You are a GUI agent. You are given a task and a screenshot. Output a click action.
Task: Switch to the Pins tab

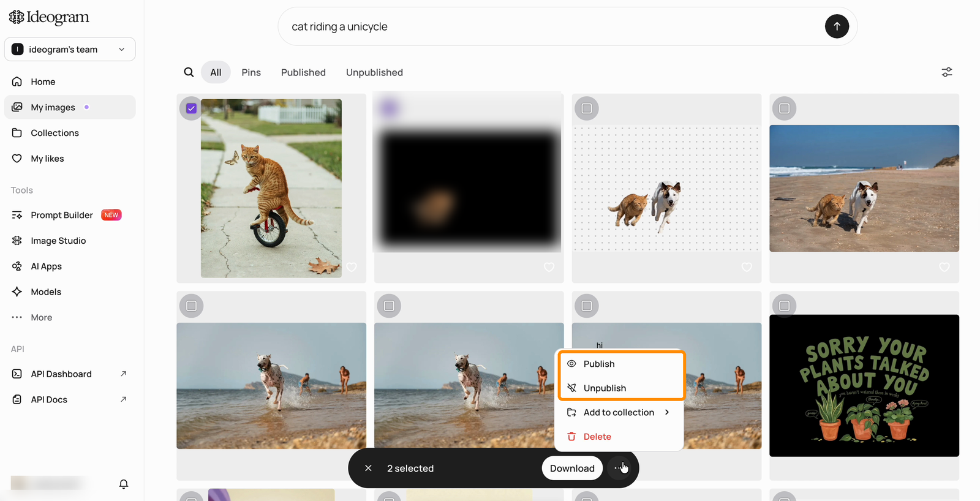pyautogui.click(x=251, y=72)
